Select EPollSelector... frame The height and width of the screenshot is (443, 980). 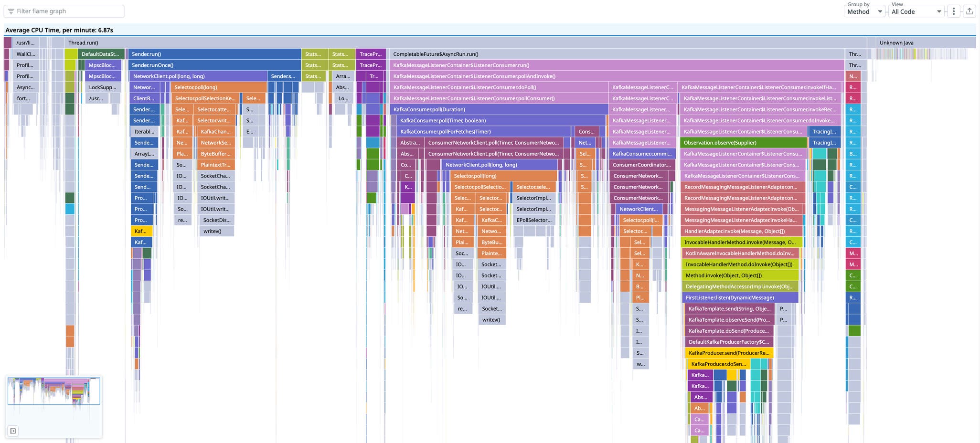[534, 220]
